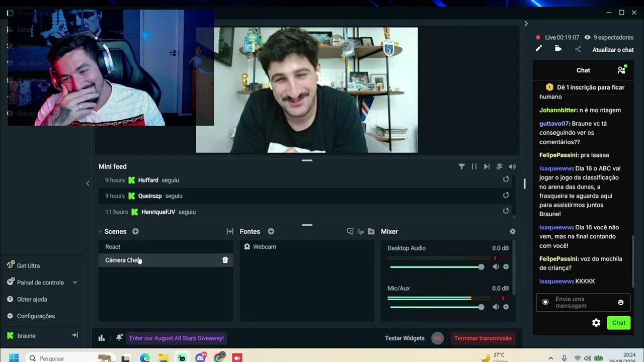Edit stream info with the pencil icon
This screenshot has width=644, height=362.
coord(539,49)
